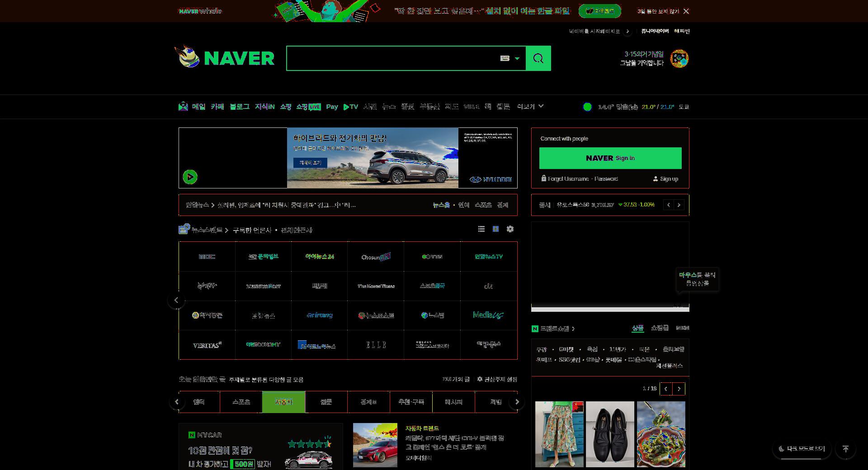
Task: Open the 카페 service link
Action: coord(217,107)
